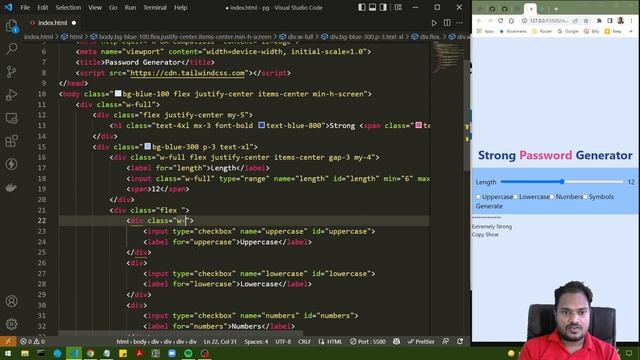This screenshot has width=640, height=360.
Task: Check the Symbols checkbox in the browser
Action: point(585,197)
